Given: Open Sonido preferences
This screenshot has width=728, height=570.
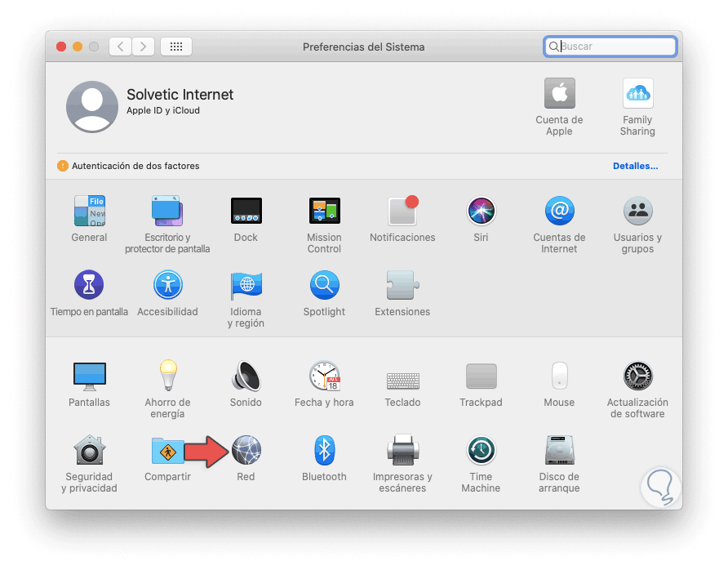Looking at the screenshot, I should (246, 376).
